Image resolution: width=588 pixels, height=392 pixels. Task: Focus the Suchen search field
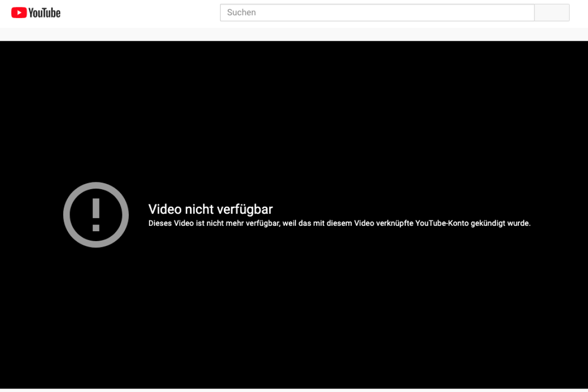pos(377,13)
